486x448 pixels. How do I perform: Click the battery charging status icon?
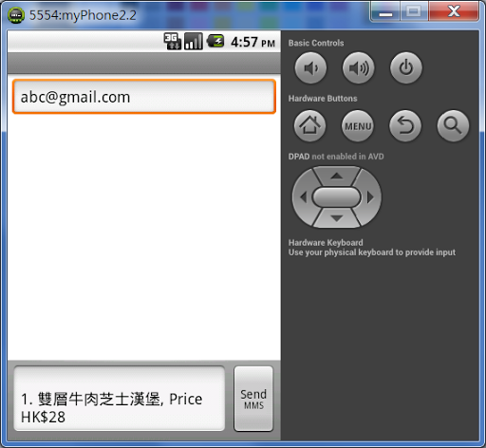[x=215, y=42]
